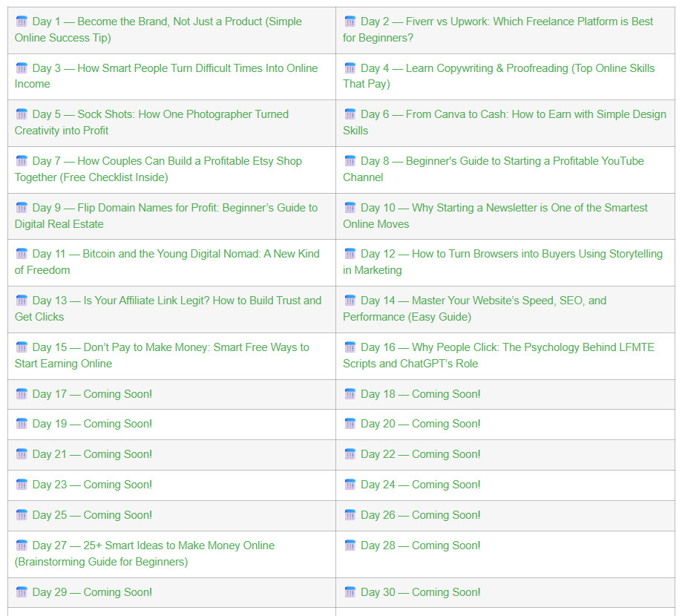Click Day 17 Coming Soon entry
The image size is (682, 616).
(x=92, y=394)
